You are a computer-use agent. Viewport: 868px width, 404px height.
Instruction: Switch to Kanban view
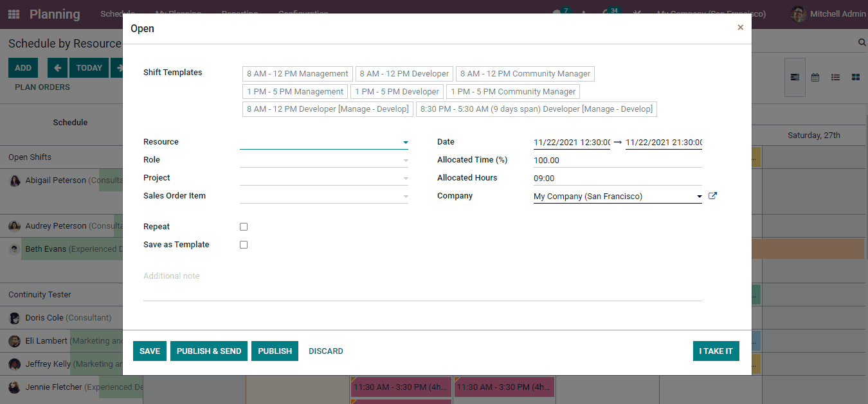coord(855,77)
